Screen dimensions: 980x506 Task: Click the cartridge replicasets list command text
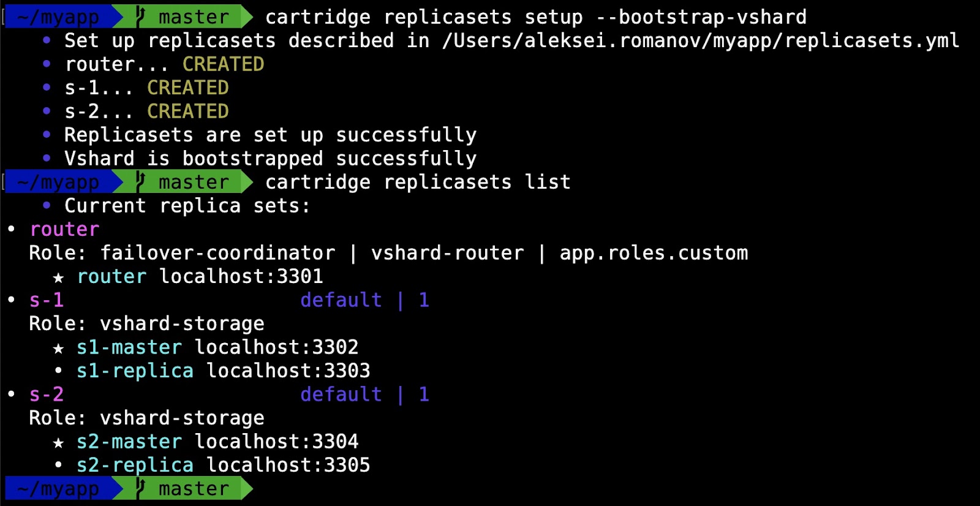pyautogui.click(x=418, y=182)
